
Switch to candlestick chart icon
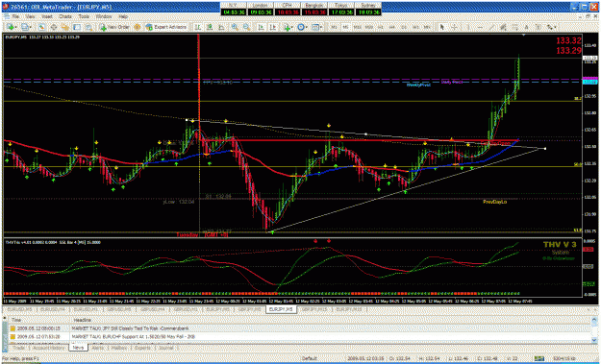[x=210, y=27]
